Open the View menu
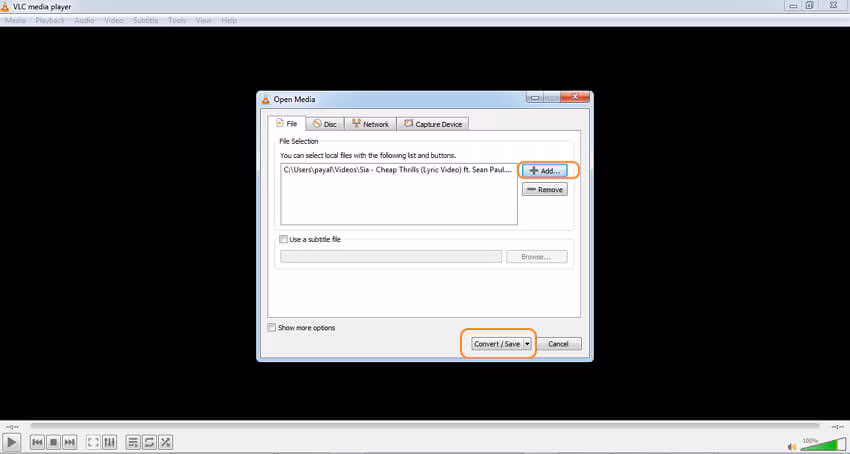The height and width of the screenshot is (454, 850). click(x=203, y=21)
